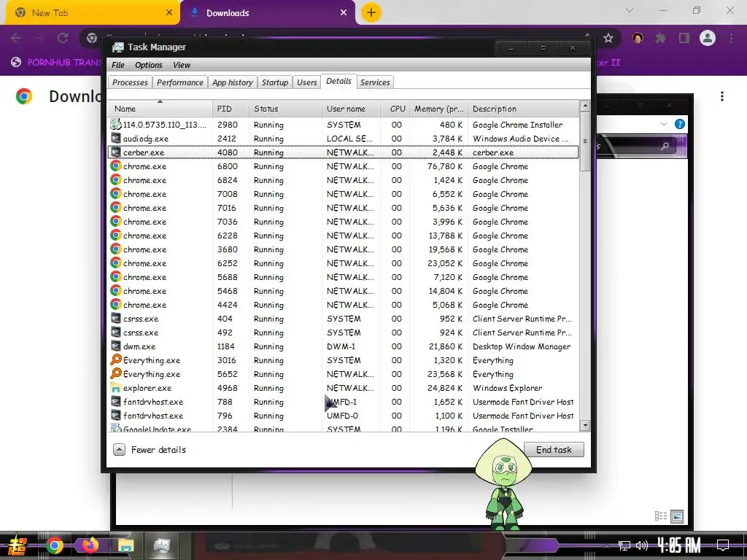Switch to the Performance tab
747x560 pixels.
pos(179,82)
